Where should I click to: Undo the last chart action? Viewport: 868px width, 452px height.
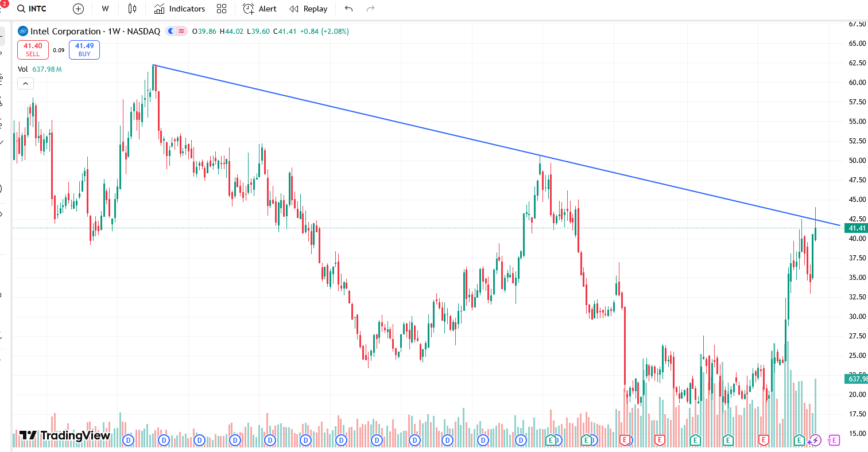point(348,9)
